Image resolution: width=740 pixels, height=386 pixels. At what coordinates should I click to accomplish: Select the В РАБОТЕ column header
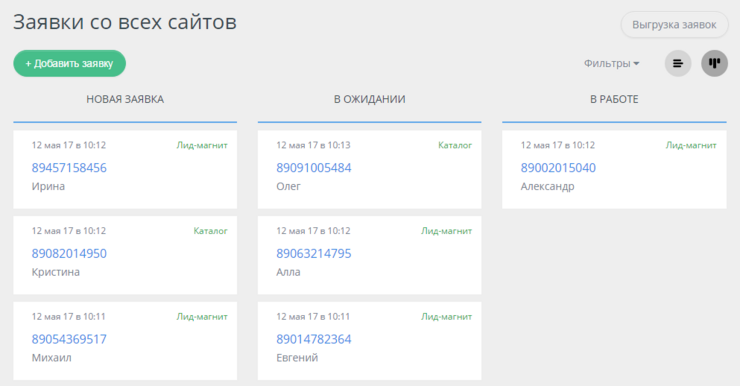pos(614,99)
